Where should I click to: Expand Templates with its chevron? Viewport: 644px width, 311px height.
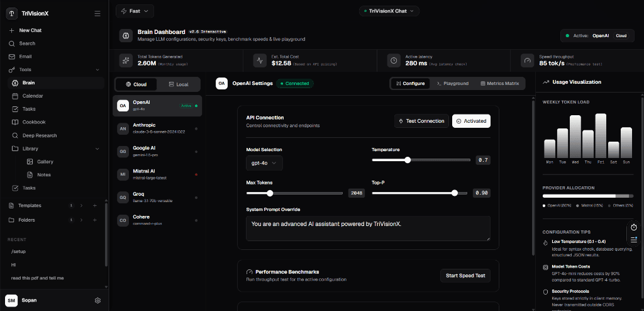coord(81,205)
